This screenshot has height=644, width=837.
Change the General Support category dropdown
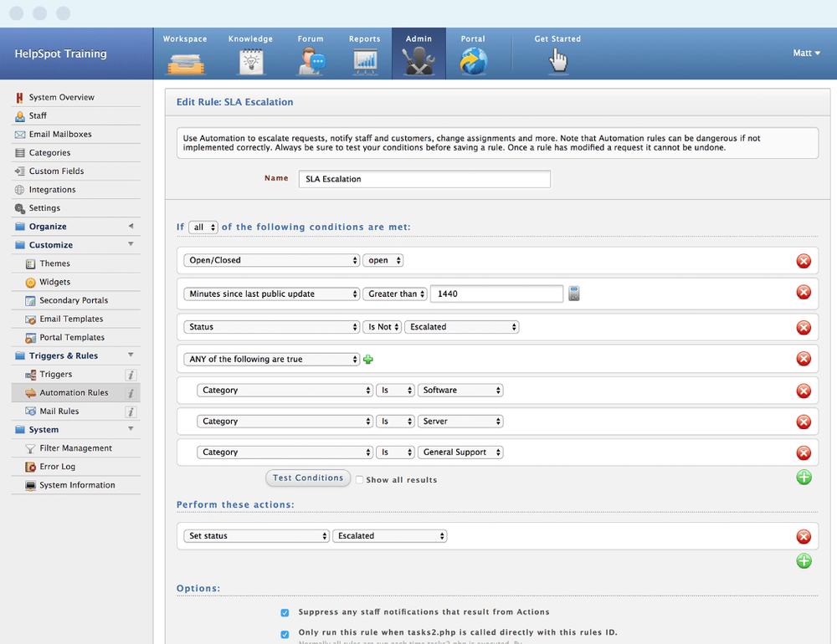(461, 452)
